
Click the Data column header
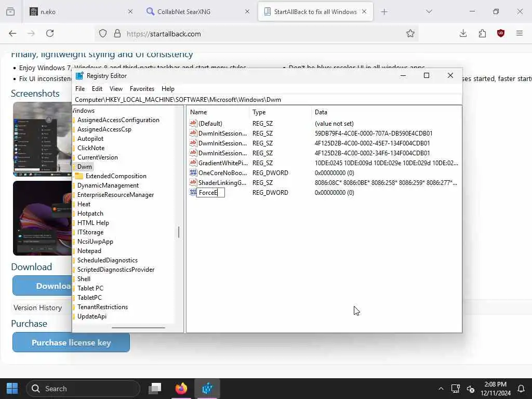(x=387, y=112)
